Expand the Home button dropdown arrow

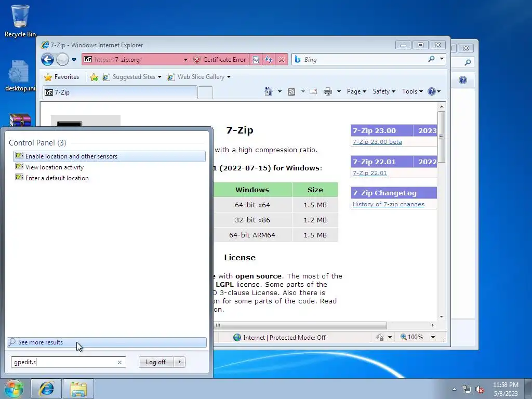pos(280,91)
